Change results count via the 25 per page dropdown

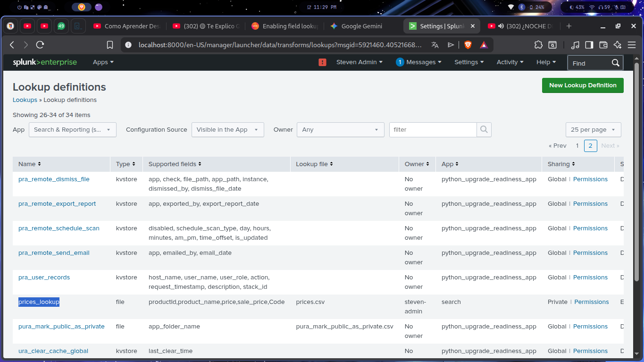pyautogui.click(x=593, y=129)
